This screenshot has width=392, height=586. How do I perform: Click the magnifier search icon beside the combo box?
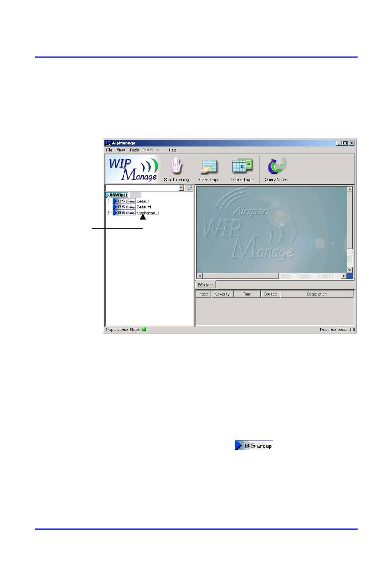[x=189, y=188]
